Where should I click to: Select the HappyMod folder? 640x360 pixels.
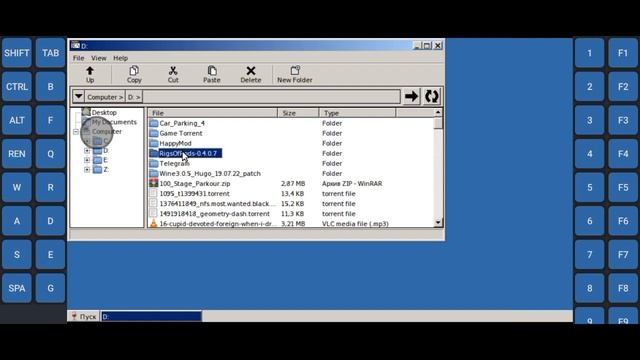pyautogui.click(x=175, y=143)
